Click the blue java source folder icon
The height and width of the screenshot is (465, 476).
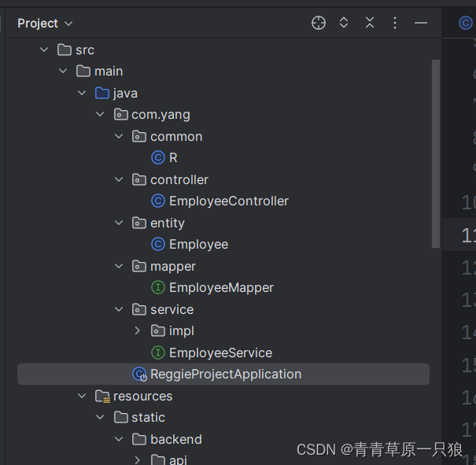tap(102, 93)
